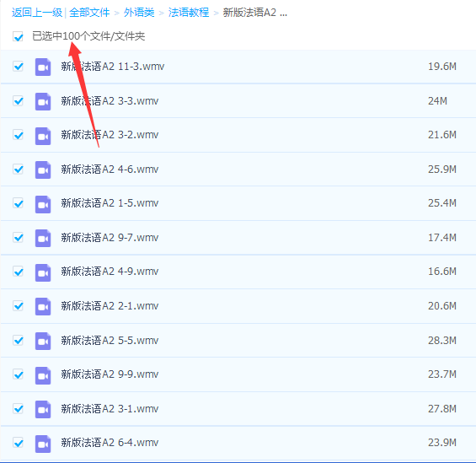Click the 25.4M file size value
Image resolution: width=476 pixels, height=463 pixels.
tap(442, 203)
